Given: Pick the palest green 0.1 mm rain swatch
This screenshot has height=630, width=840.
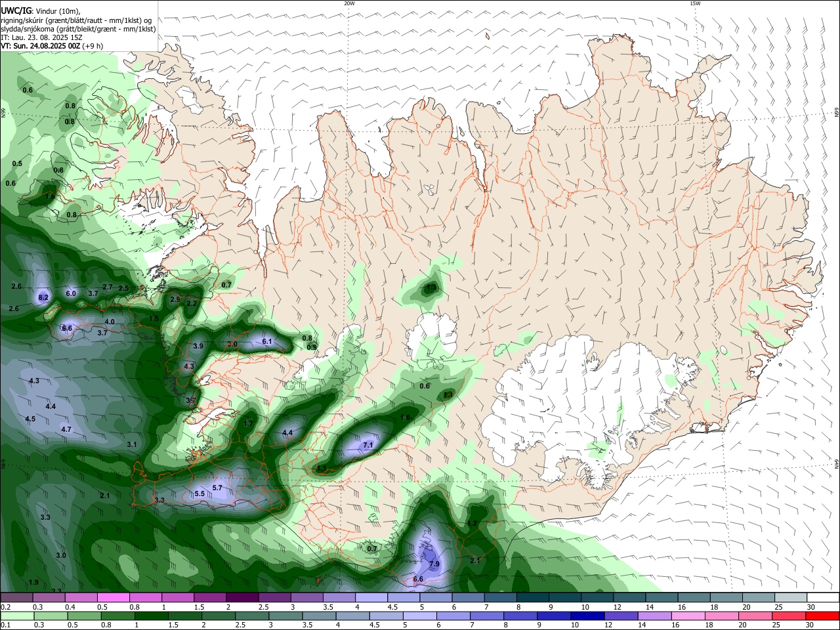Looking at the screenshot, I should point(16,616).
